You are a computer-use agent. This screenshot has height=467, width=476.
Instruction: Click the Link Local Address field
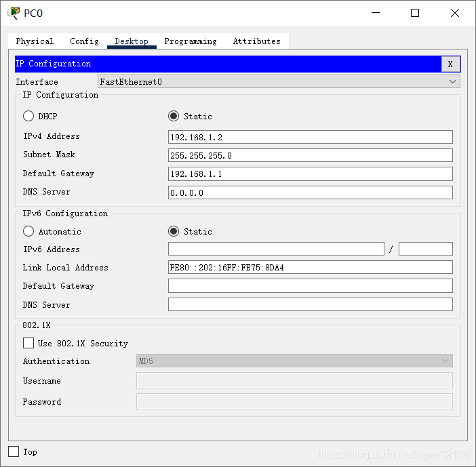coord(311,267)
